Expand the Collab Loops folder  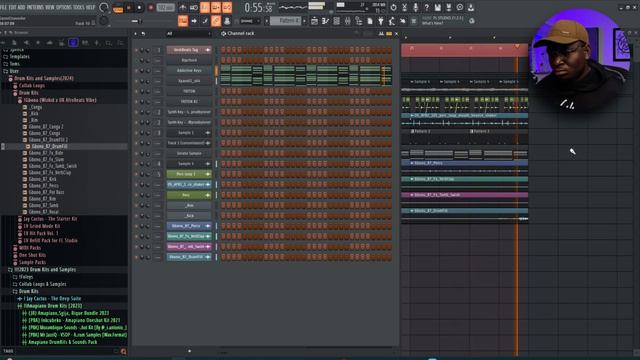click(x=32, y=86)
